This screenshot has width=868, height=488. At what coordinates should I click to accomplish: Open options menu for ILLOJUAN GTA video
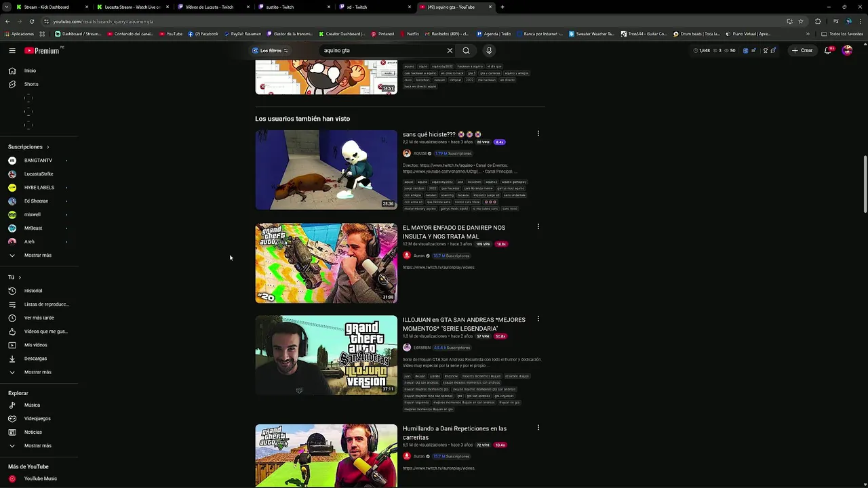pos(538,319)
